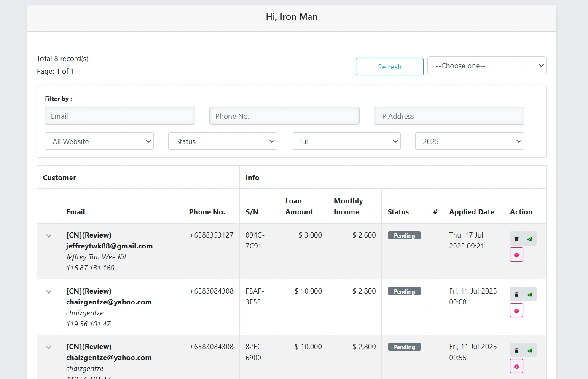The image size is (588, 379).
Task: Expand row chevron for application F8AF-3E5E
Action: click(49, 291)
